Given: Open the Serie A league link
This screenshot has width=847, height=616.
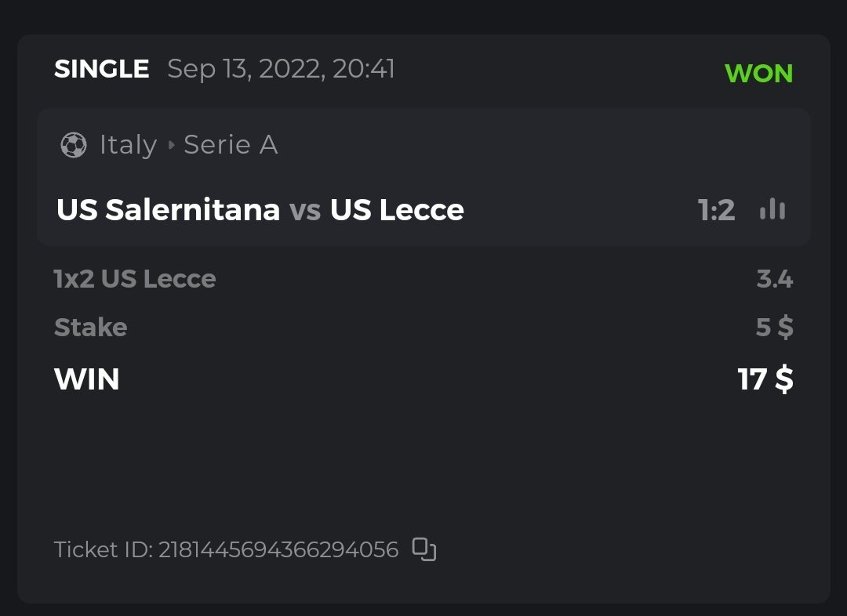Looking at the screenshot, I should pos(231,145).
